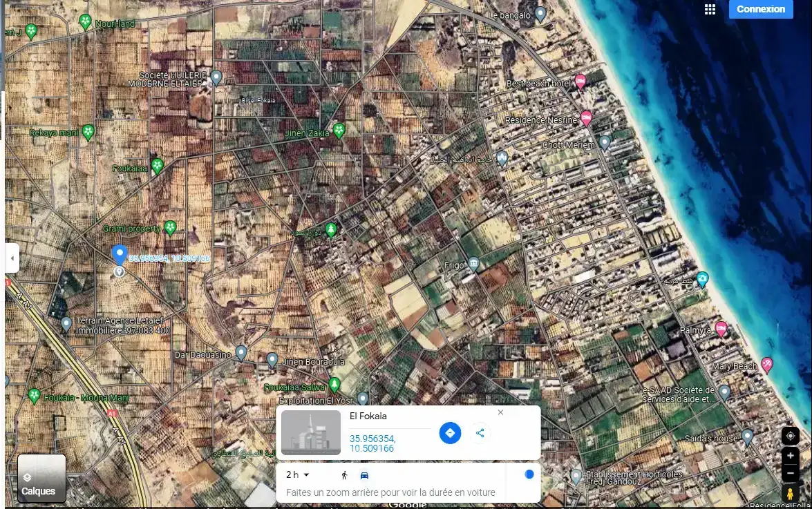Select walking travel mode
Screen dimensions: 812x509
[x=344, y=475]
